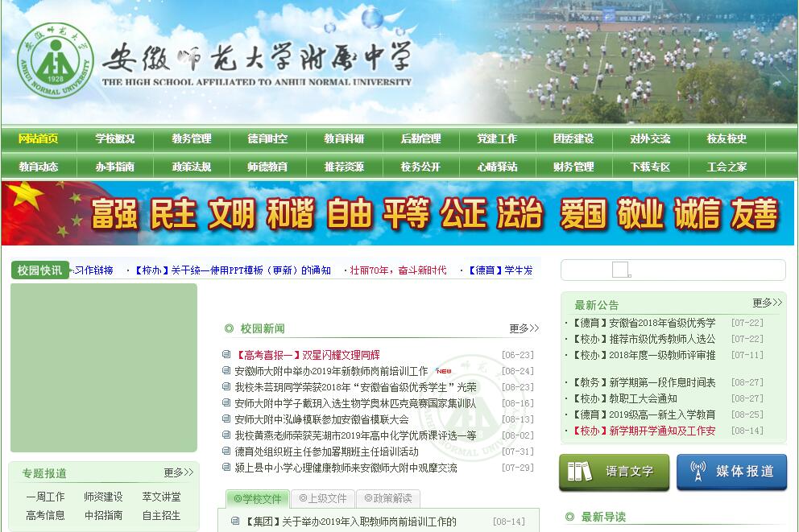The image size is (799, 532).
Task: Click the circle icon next to 校园新闻
Action: (230, 328)
